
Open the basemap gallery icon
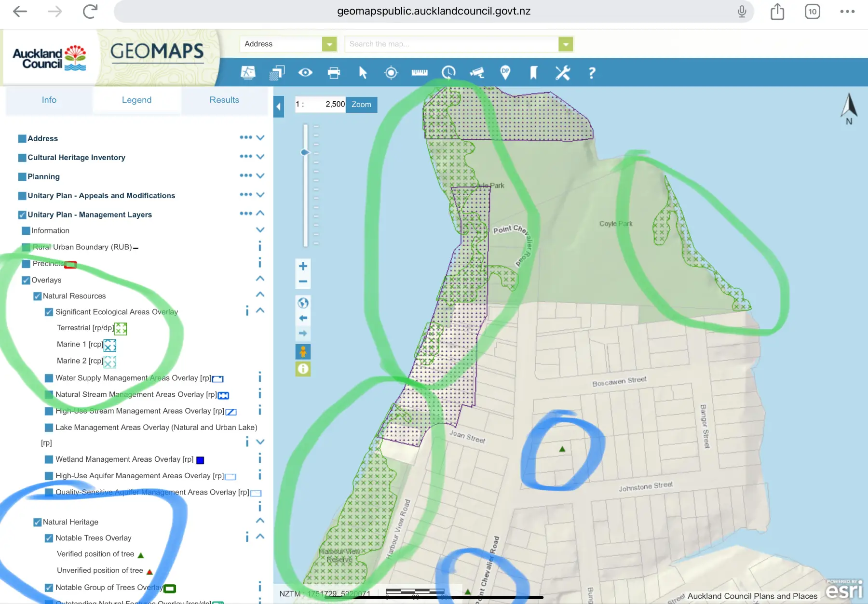tap(248, 73)
